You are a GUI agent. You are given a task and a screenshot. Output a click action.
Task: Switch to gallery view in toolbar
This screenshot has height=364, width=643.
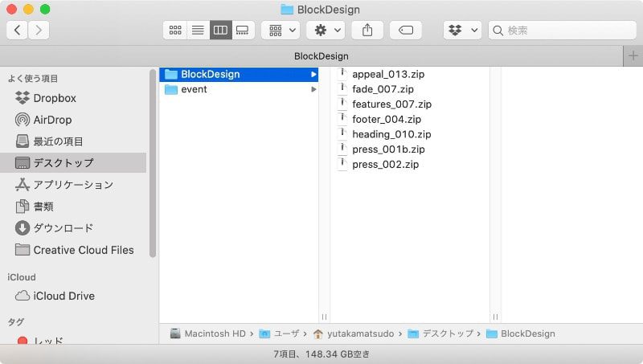tap(244, 31)
